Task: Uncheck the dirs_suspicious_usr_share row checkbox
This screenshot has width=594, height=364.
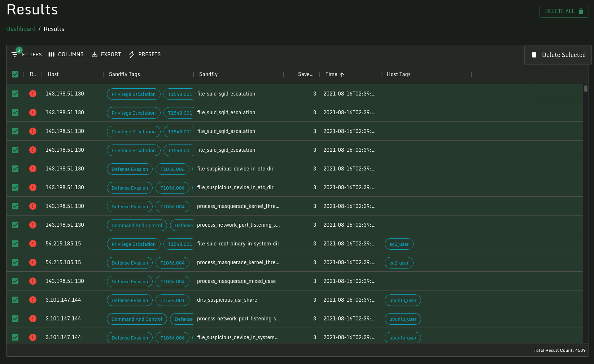Action: point(15,300)
